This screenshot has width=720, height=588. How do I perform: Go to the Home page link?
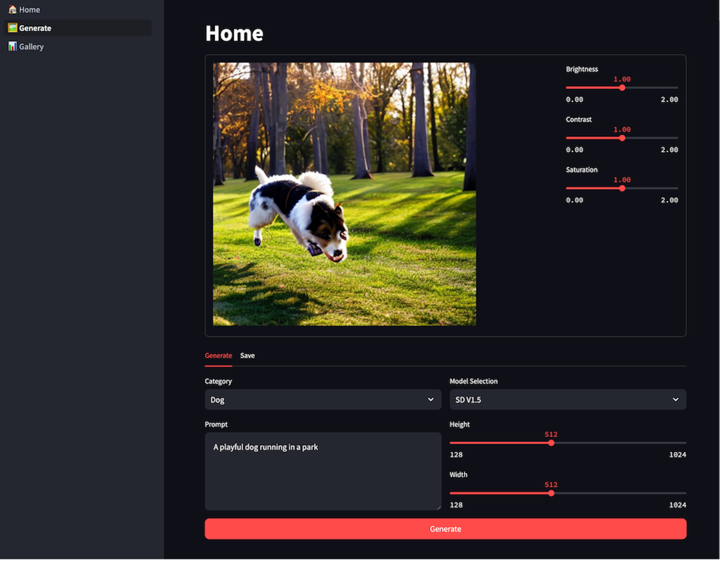coord(29,10)
